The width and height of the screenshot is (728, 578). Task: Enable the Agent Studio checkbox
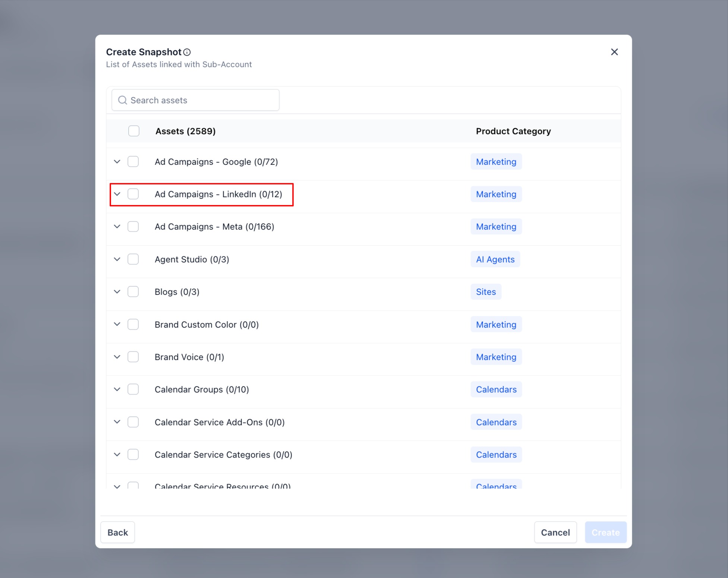click(x=133, y=259)
